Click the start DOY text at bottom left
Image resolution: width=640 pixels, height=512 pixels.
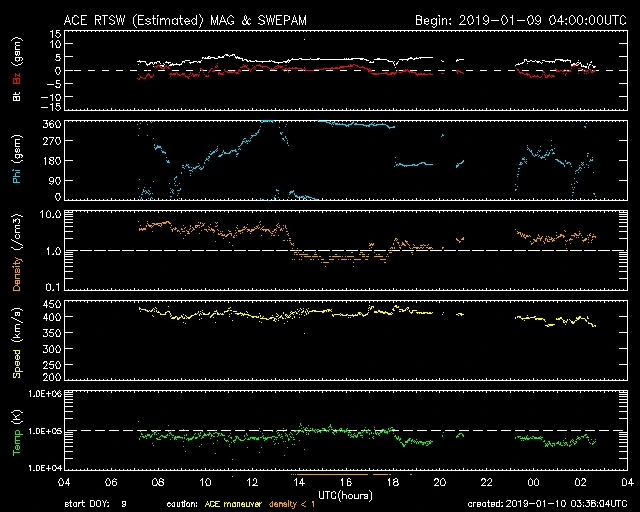coord(97,504)
